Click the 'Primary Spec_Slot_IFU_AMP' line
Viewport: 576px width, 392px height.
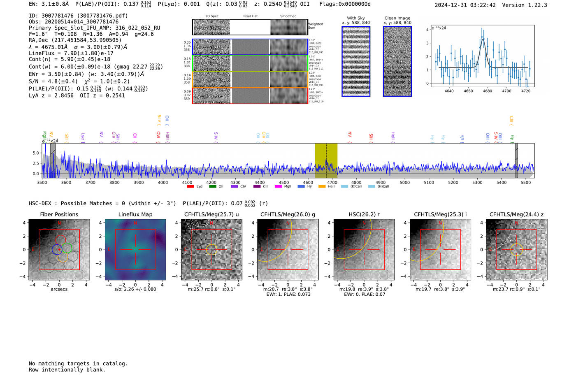[95, 28]
